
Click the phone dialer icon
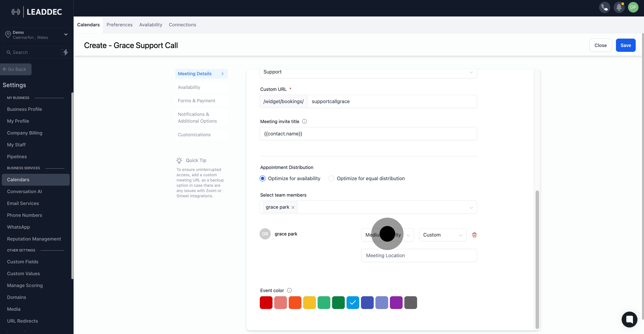pos(604,7)
